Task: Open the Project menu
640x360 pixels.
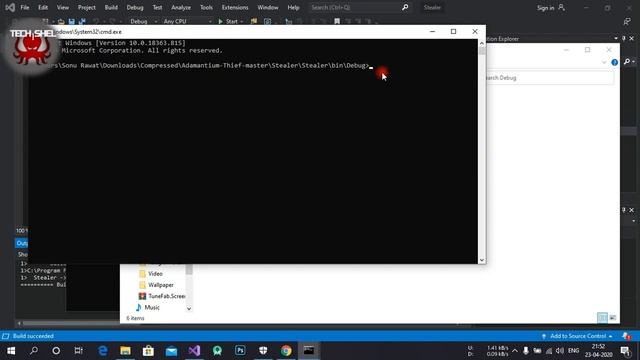Action: (x=87, y=7)
